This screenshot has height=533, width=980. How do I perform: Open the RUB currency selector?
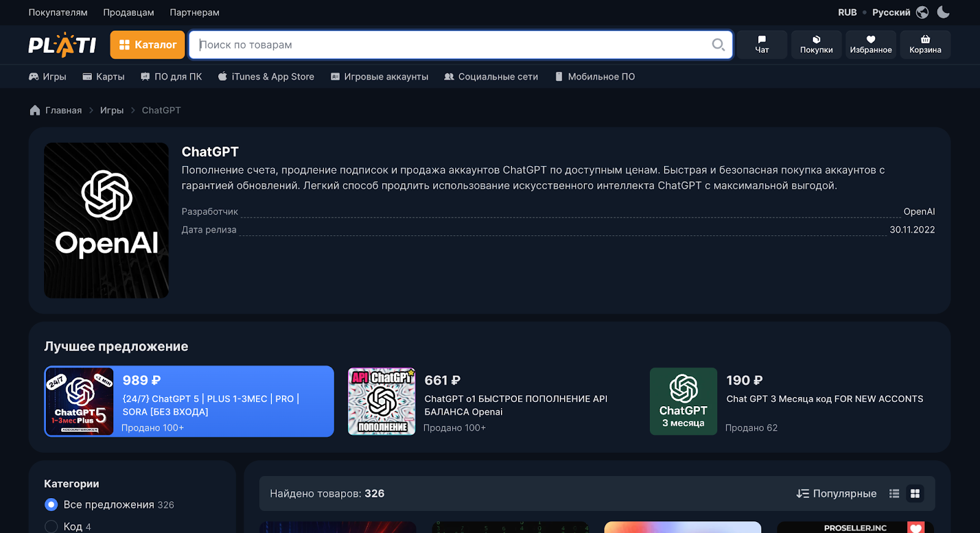(847, 12)
